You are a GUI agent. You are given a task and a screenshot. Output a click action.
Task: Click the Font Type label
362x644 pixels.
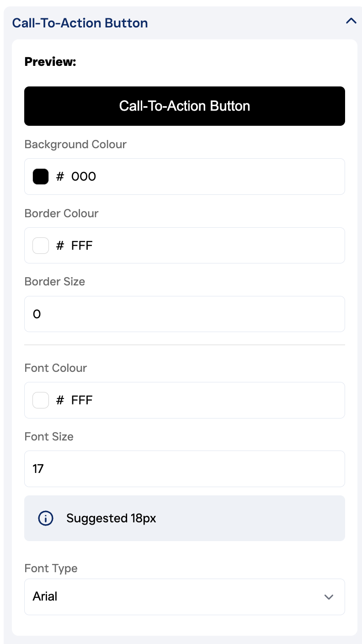(x=51, y=569)
